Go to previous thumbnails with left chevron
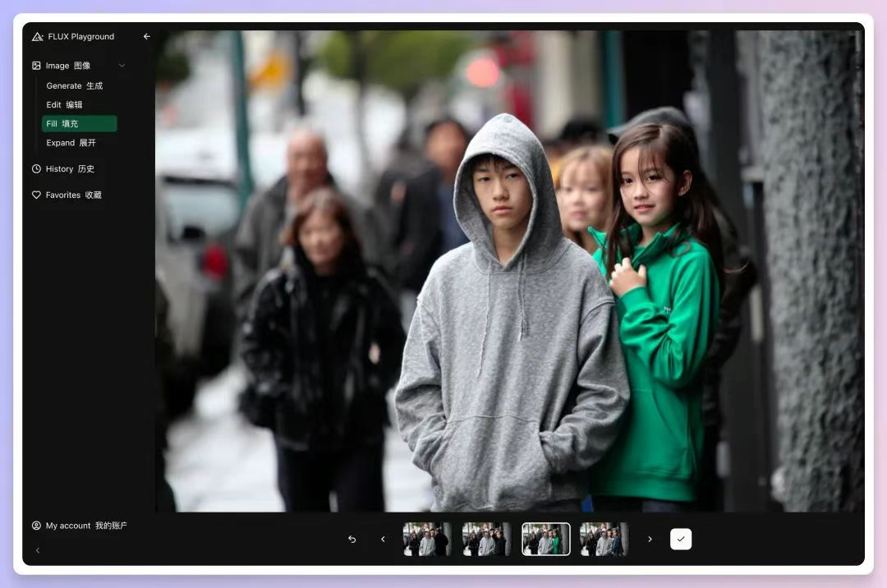Viewport: 887px width, 588px height. (x=383, y=540)
